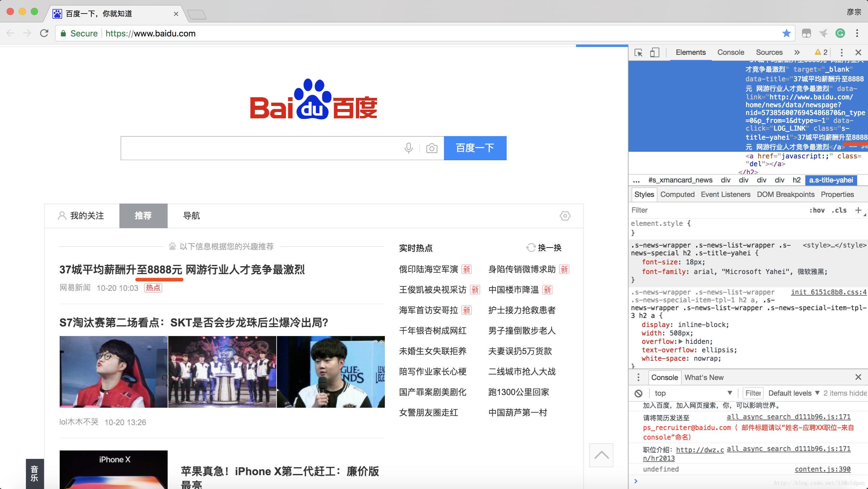
Task: Toggle the :hov element state panel
Action: pos(817,210)
